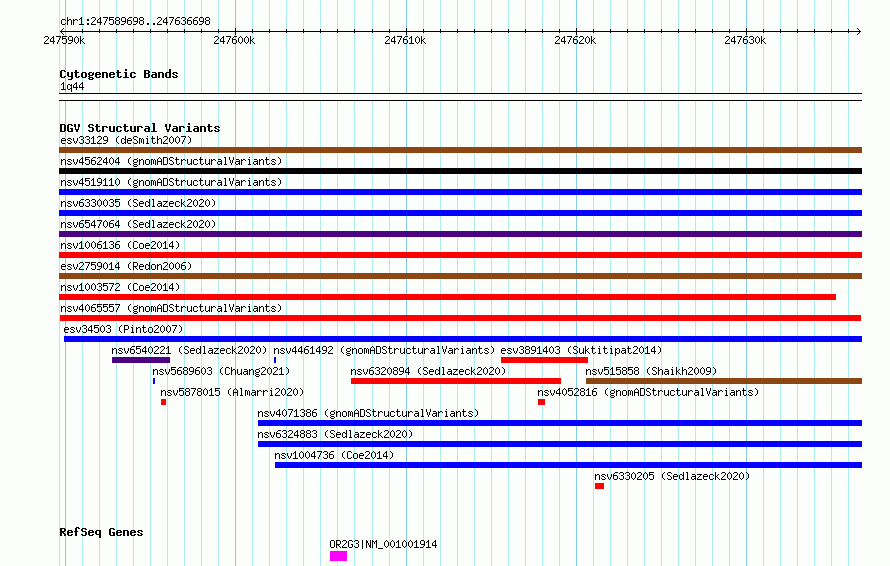Select the brown nsv515858 Shaikh2009 bar

[x=724, y=381]
